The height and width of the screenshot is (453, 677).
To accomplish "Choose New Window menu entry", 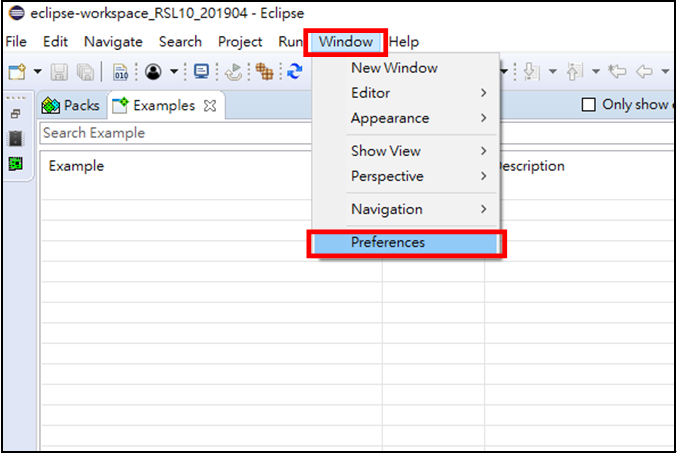I will pyautogui.click(x=394, y=68).
